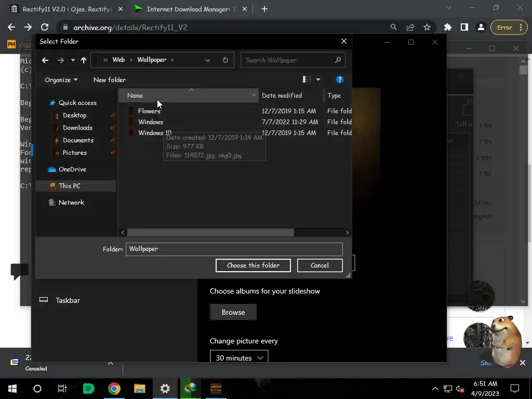The height and width of the screenshot is (399, 532).
Task: Click the horizontal scrollbar in file list
Action: click(210, 232)
